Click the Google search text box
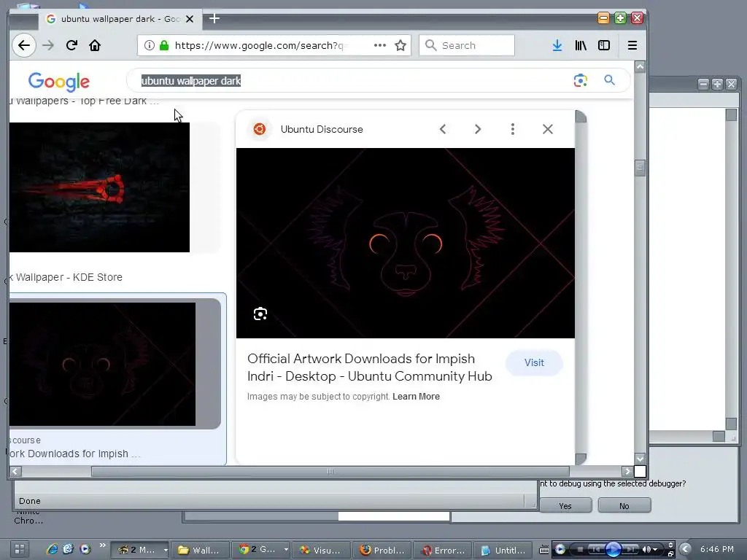 click(x=352, y=81)
